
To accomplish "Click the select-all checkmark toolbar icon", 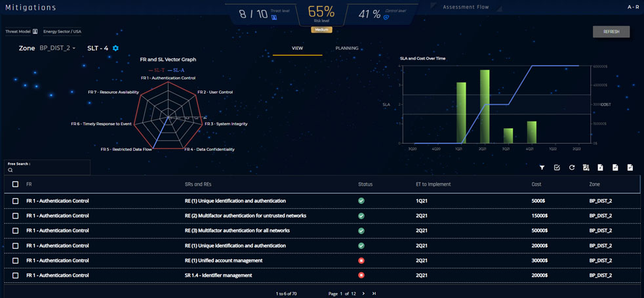I will tap(557, 168).
